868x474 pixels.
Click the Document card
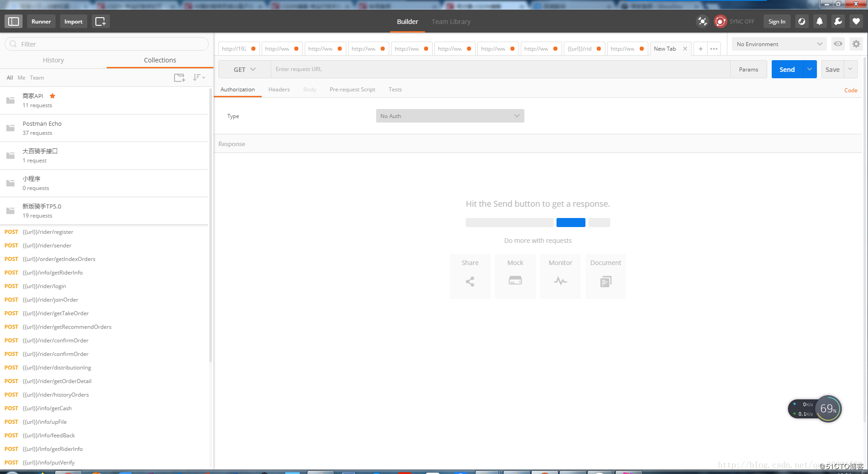pos(606,276)
